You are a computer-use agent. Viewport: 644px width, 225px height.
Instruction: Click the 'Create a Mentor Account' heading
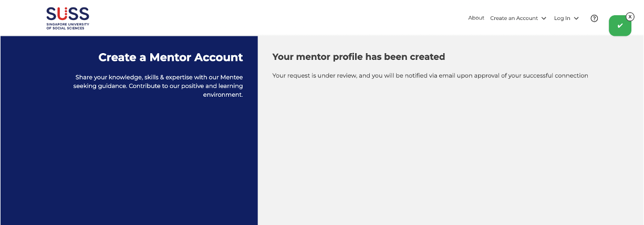171,57
